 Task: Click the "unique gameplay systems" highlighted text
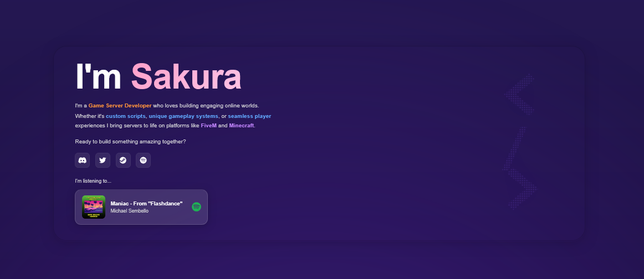click(183, 116)
